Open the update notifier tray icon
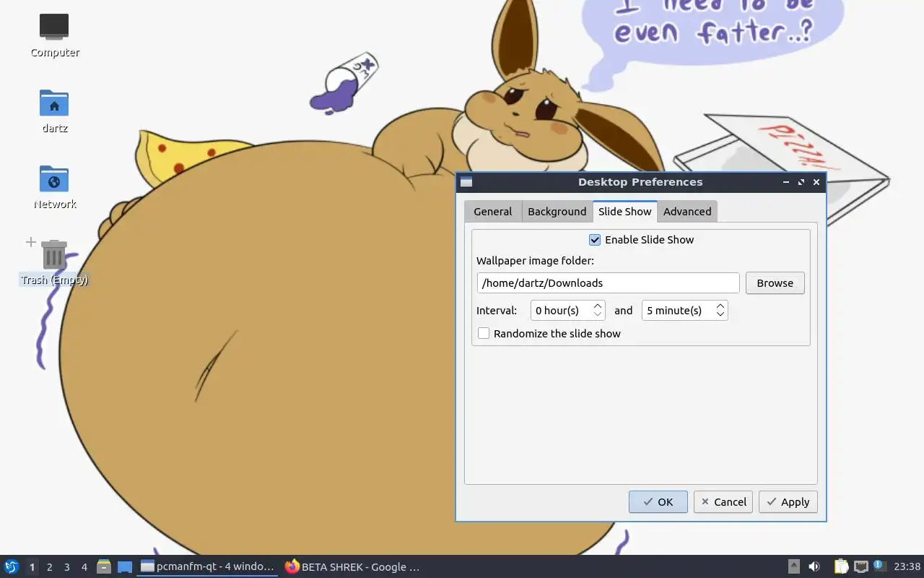 click(879, 566)
